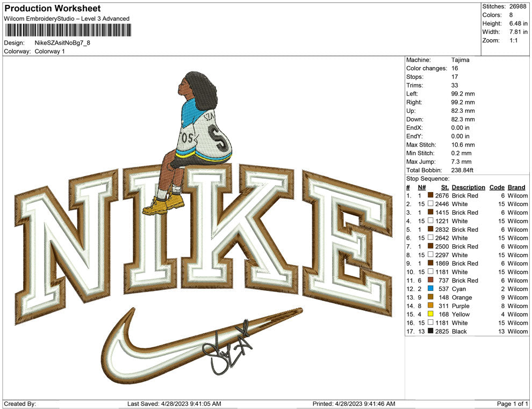Click the "Purple" description text

(461, 305)
